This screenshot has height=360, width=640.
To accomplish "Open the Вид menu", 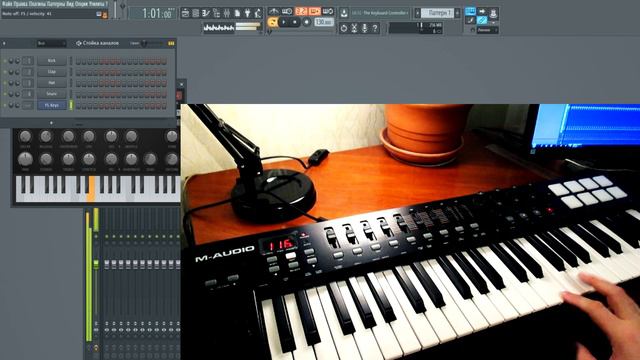I will pyautogui.click(x=70, y=4).
